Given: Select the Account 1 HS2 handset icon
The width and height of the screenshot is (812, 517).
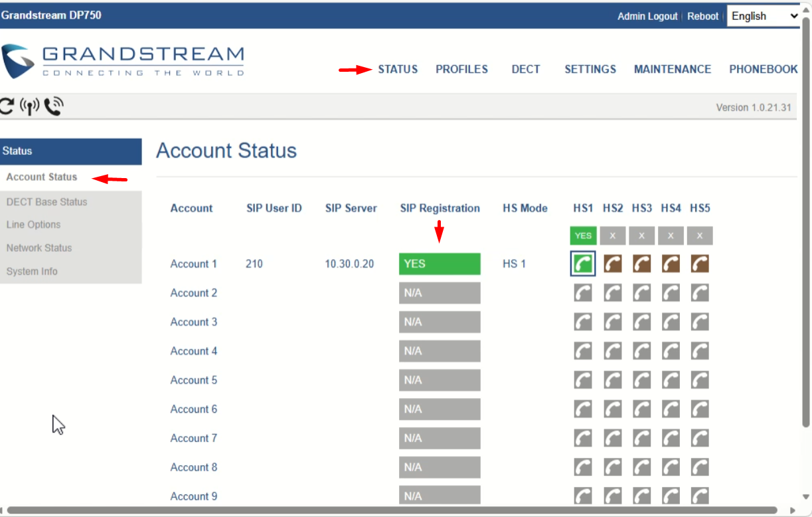Looking at the screenshot, I should (x=612, y=264).
